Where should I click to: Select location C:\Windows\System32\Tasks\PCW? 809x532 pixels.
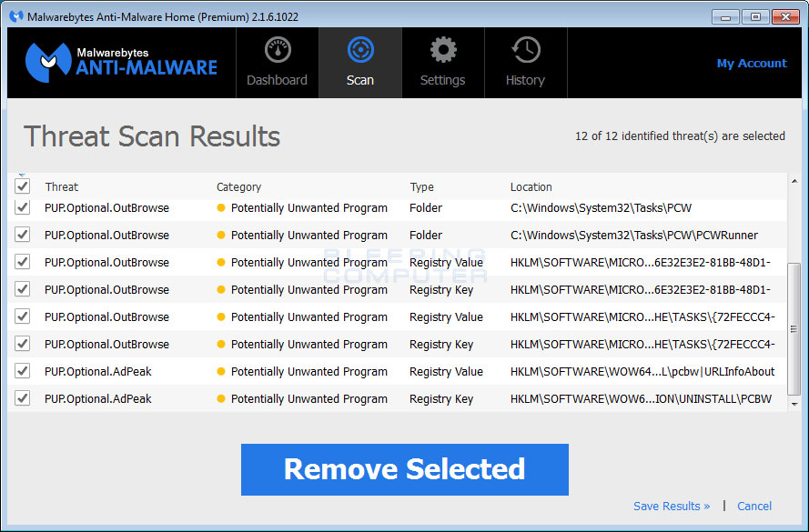(x=601, y=207)
